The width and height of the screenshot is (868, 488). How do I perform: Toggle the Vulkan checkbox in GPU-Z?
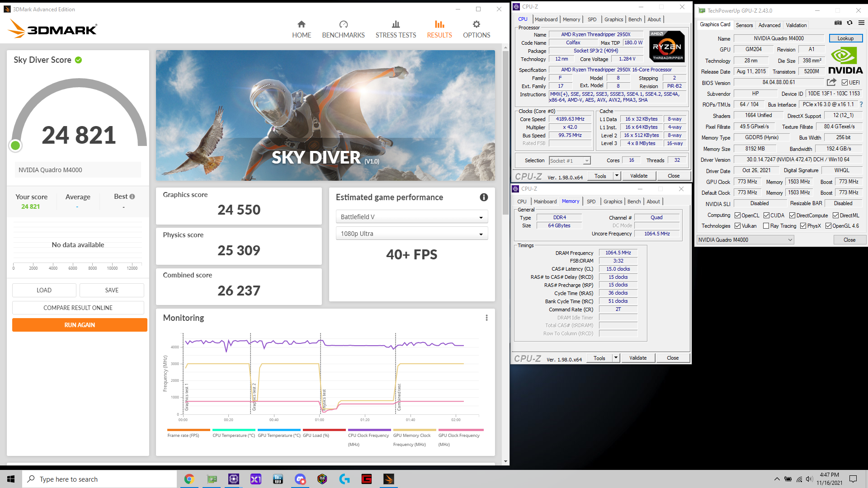pos(737,226)
